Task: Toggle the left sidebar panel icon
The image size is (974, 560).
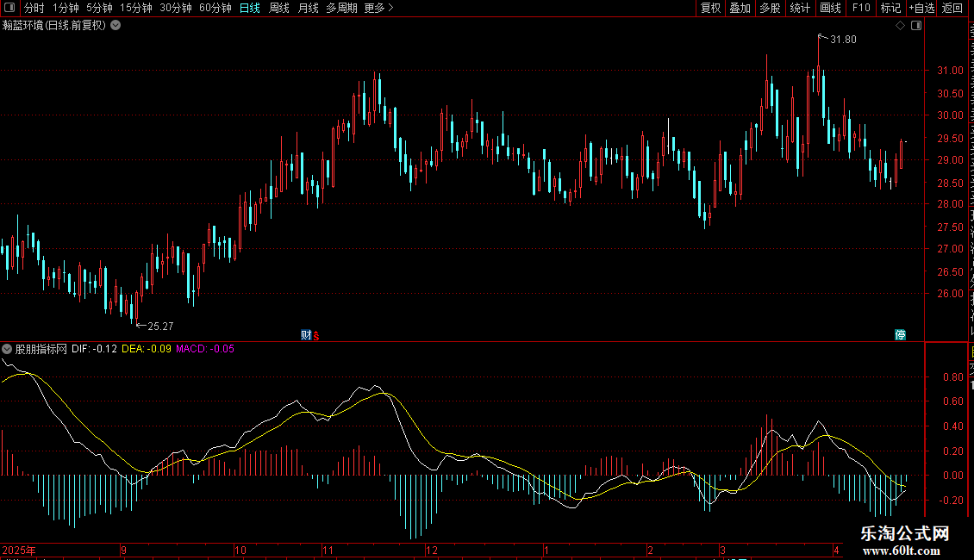Action: click(x=9, y=8)
